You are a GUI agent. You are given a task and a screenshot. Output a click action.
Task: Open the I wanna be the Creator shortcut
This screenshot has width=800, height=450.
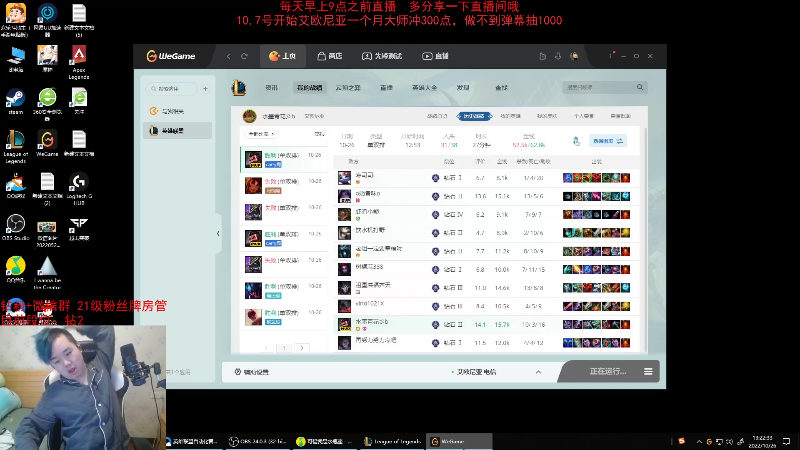pyautogui.click(x=47, y=273)
